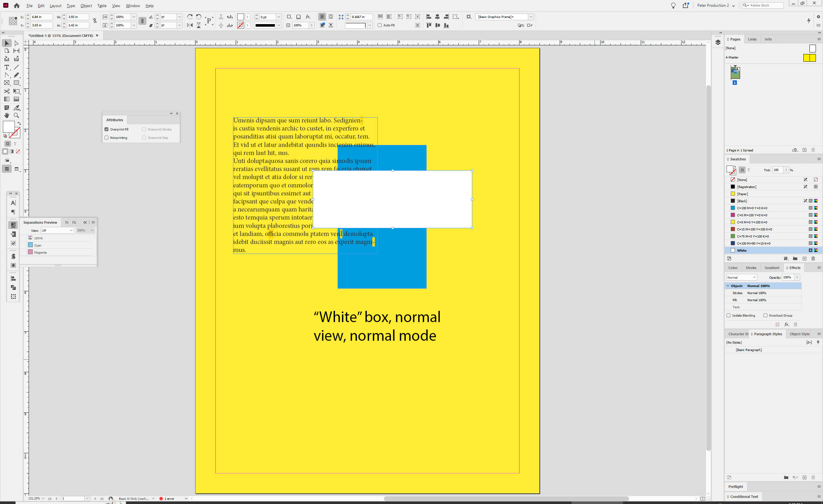Toggle the Auto-Fit checkbox

pos(380,25)
